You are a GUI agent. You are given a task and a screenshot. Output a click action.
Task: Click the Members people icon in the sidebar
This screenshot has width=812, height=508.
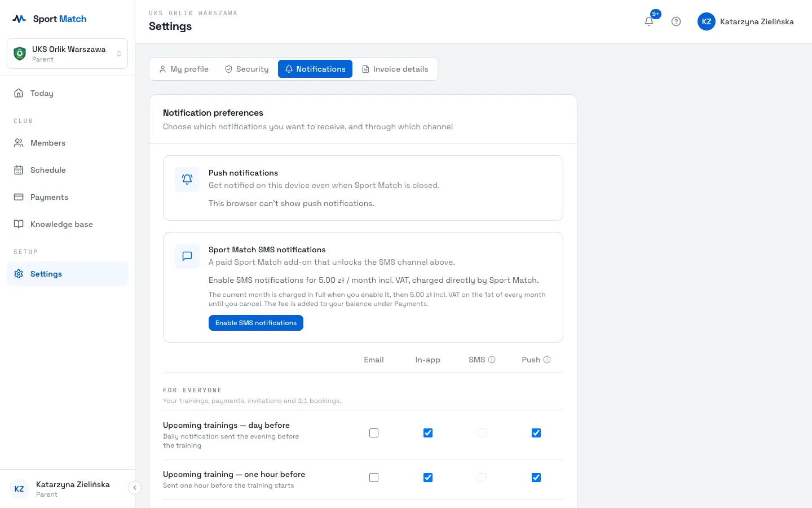pos(19,143)
